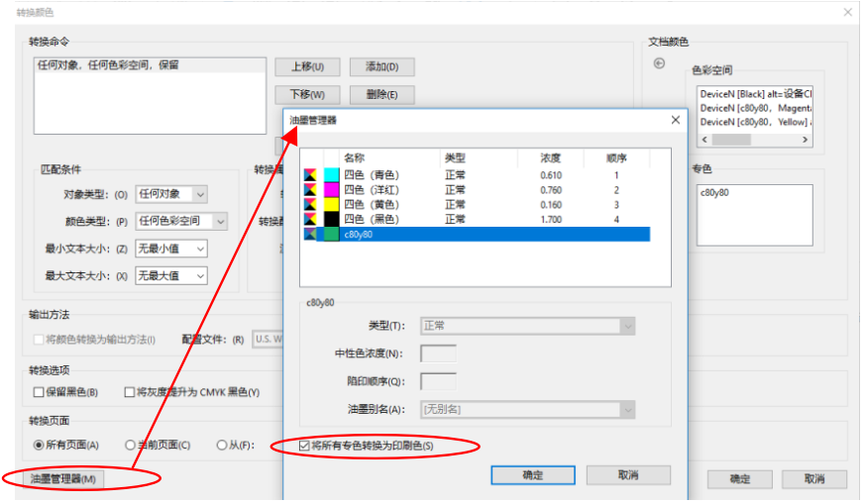Click the round back arrow icon under 文档颜色
This screenshot has width=865, height=504.
pos(659,64)
